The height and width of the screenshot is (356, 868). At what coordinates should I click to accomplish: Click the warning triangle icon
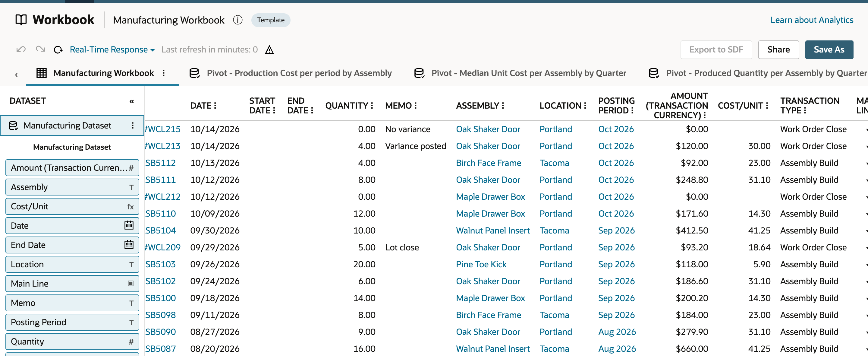click(x=269, y=49)
